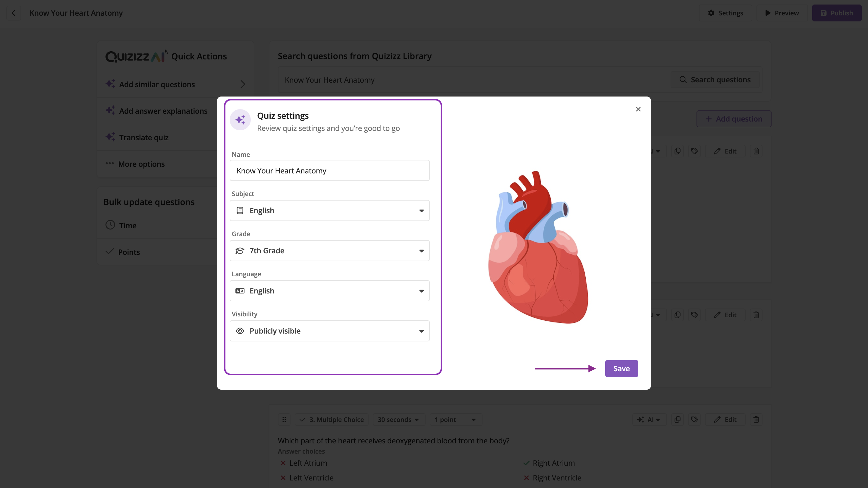This screenshot has height=488, width=868.
Task: Click the language icon in Language field
Action: (240, 291)
